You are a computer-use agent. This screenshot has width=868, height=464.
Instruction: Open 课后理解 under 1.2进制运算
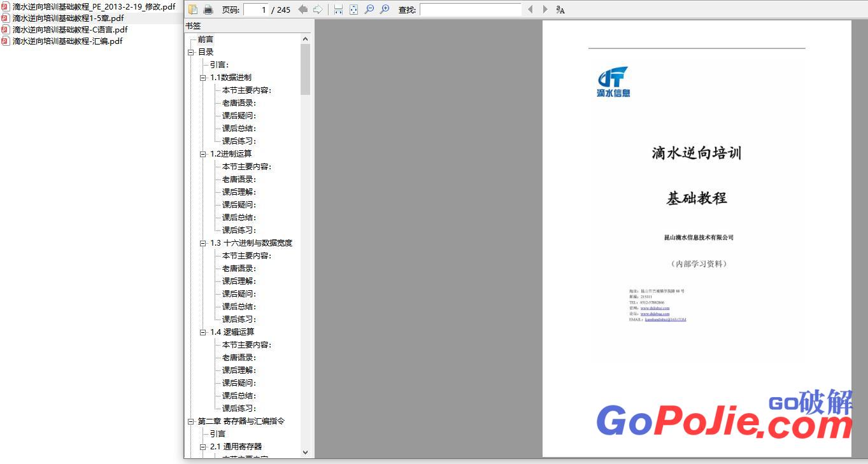click(239, 192)
